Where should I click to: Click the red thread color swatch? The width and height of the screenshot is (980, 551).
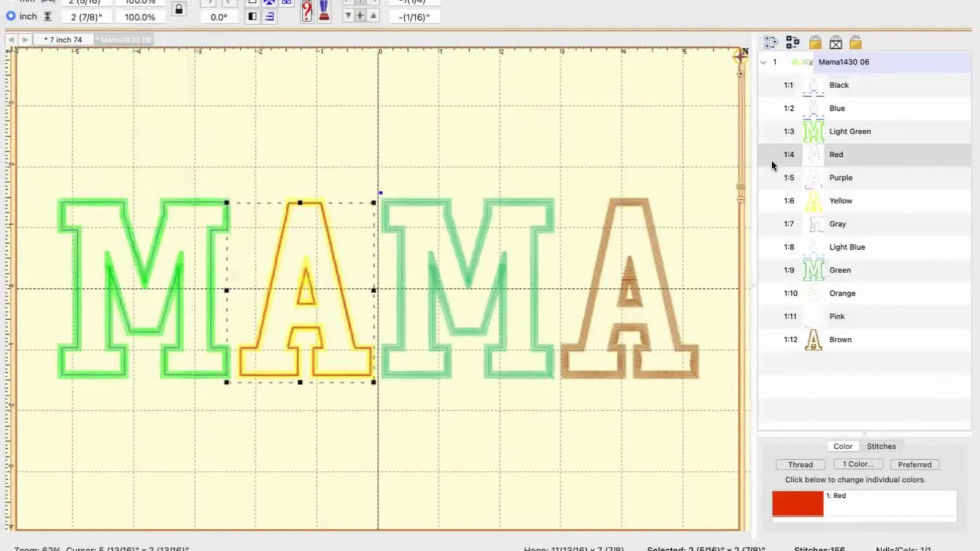(x=797, y=504)
